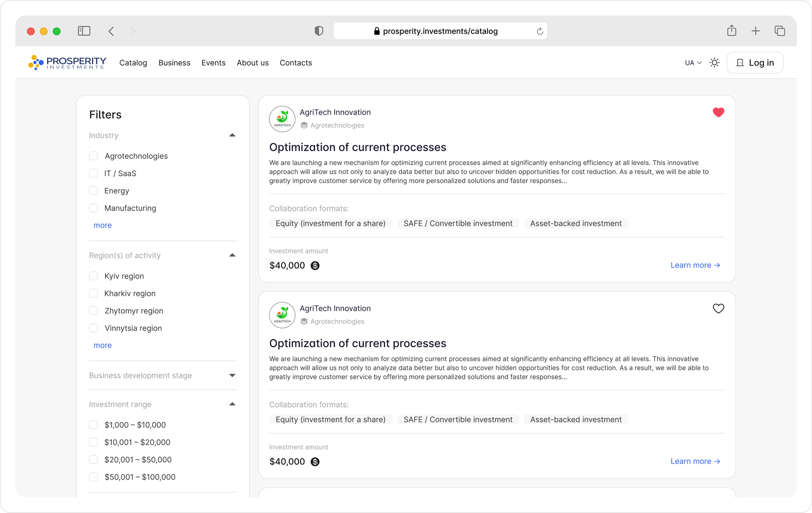Open the Contacts page
812x513 pixels.
(x=296, y=63)
